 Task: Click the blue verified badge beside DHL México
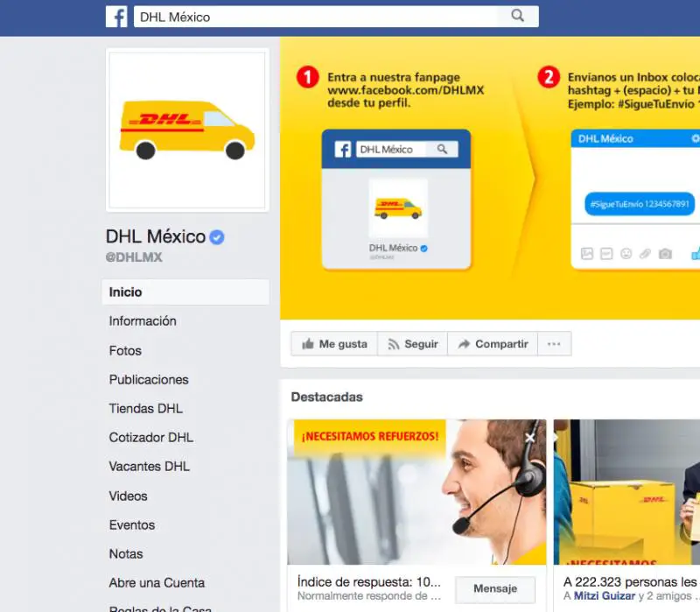tap(217, 236)
